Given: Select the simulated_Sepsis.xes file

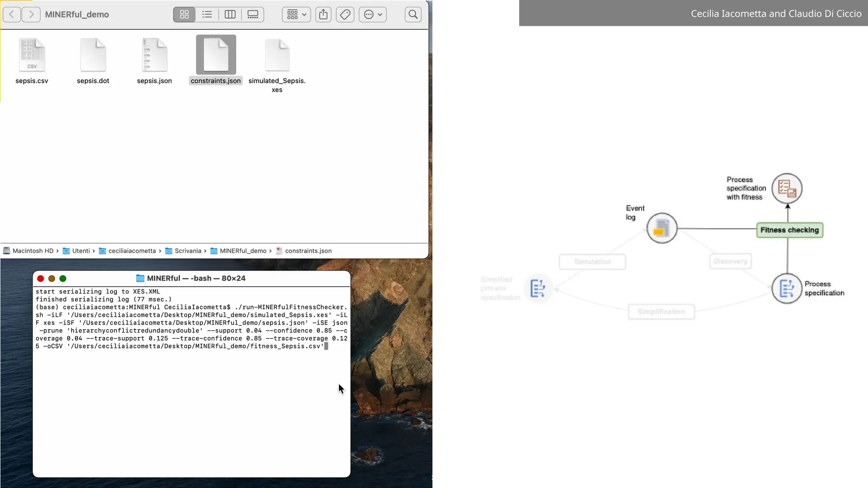Looking at the screenshot, I should point(277,55).
